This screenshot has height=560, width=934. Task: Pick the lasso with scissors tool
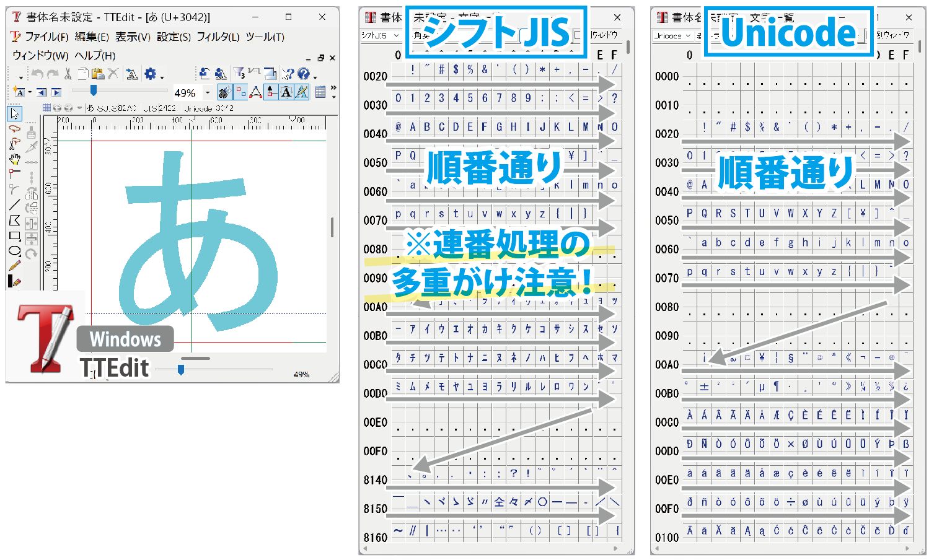coord(15,144)
